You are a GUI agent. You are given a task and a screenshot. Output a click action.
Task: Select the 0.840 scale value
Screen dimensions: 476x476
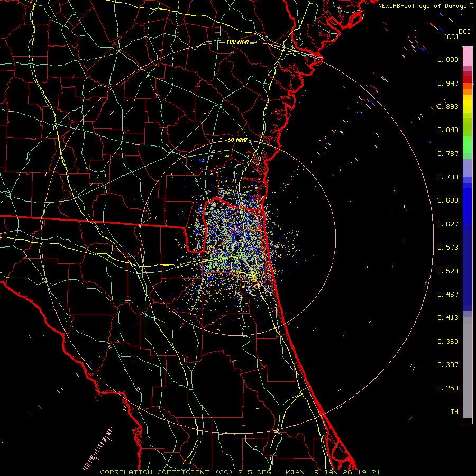pyautogui.click(x=448, y=130)
